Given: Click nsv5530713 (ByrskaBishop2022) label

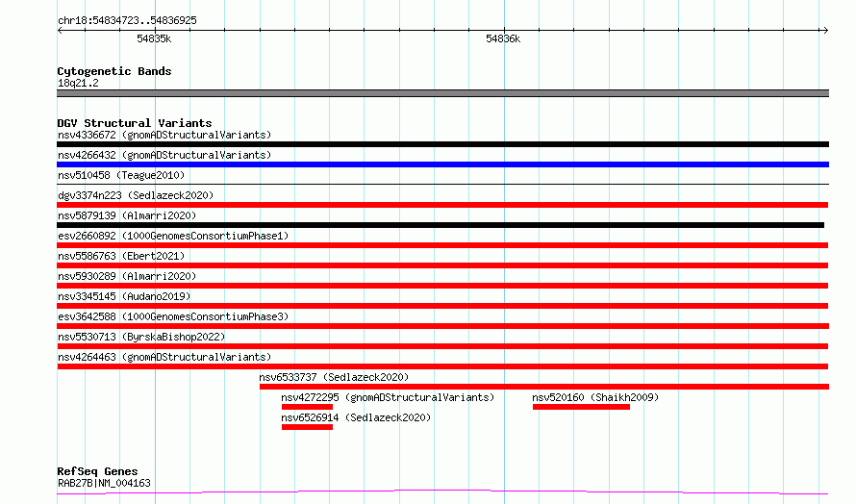Looking at the screenshot, I should click(x=141, y=337).
